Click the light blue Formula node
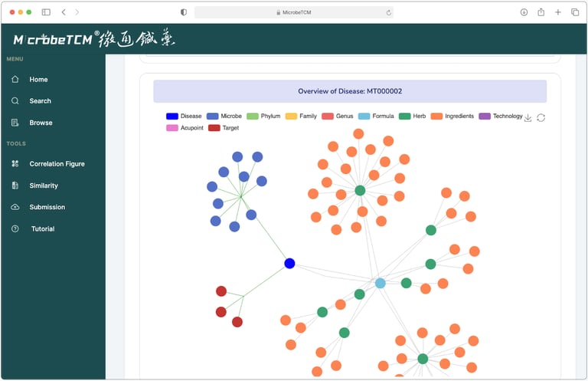The height and width of the screenshot is (381, 588). click(381, 284)
